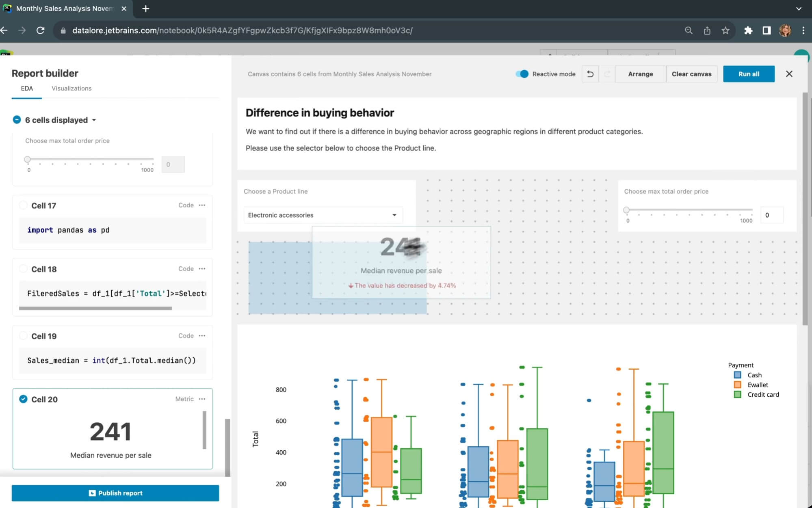Click the tab search chevron in title bar
The width and height of the screenshot is (812, 508).
pyautogui.click(x=799, y=9)
